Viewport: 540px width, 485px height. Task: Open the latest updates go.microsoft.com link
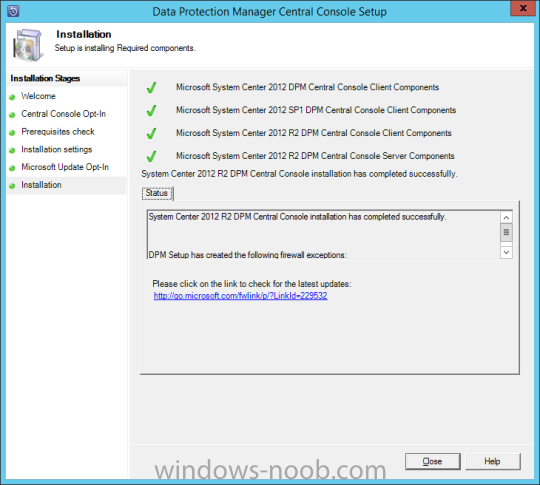coord(240,296)
